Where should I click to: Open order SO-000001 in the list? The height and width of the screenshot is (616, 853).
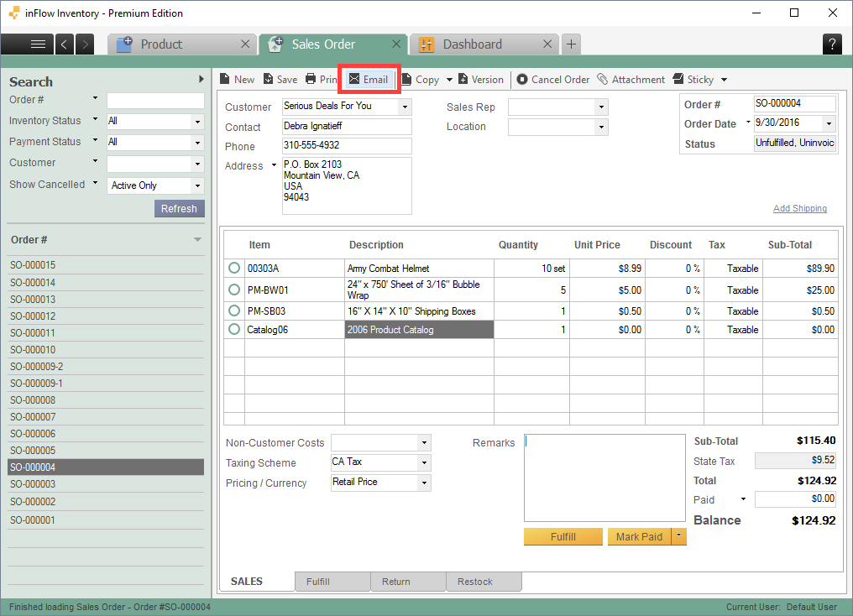(x=106, y=519)
